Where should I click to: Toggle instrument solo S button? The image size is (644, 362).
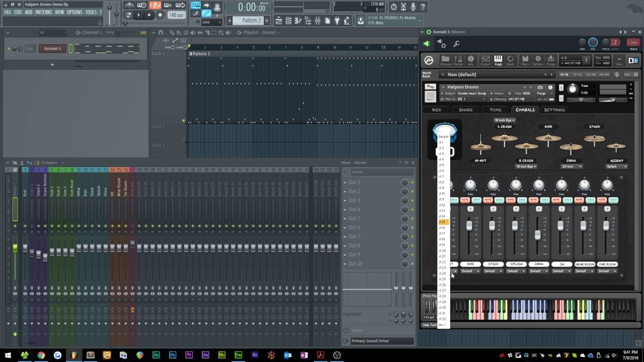pos(561,87)
